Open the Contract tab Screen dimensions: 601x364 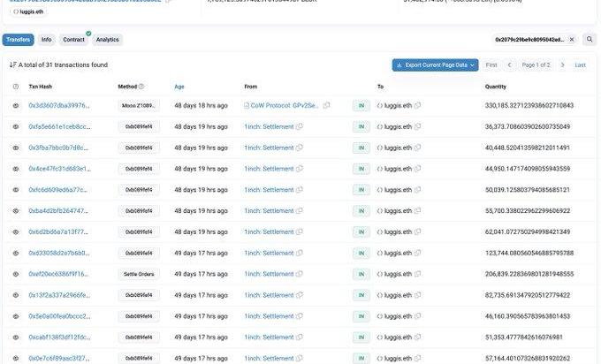pos(73,40)
